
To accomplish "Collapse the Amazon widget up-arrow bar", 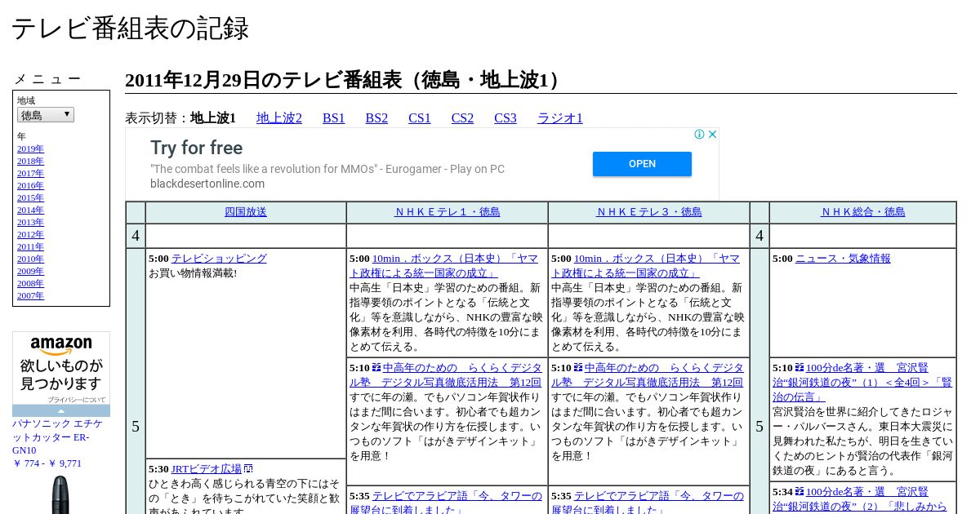I will click(61, 411).
